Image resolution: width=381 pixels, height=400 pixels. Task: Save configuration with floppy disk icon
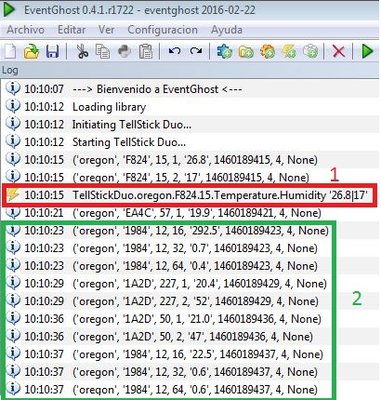(x=52, y=52)
